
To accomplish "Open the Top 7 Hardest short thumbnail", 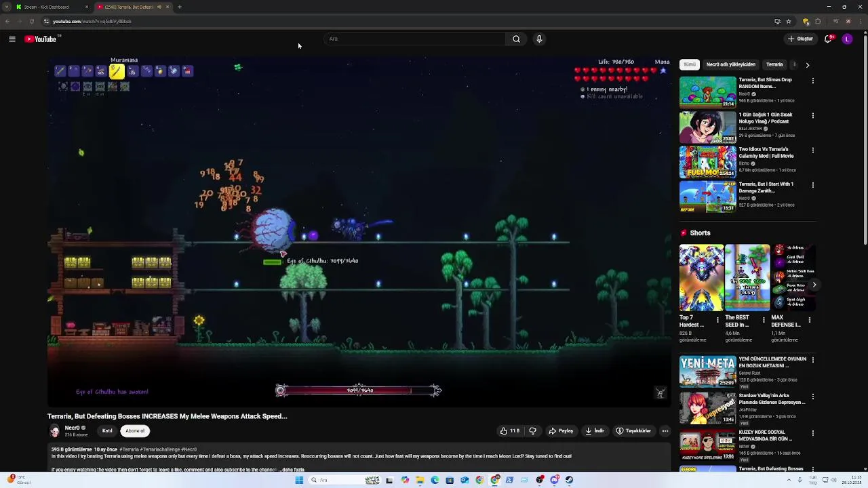I will 701,278.
